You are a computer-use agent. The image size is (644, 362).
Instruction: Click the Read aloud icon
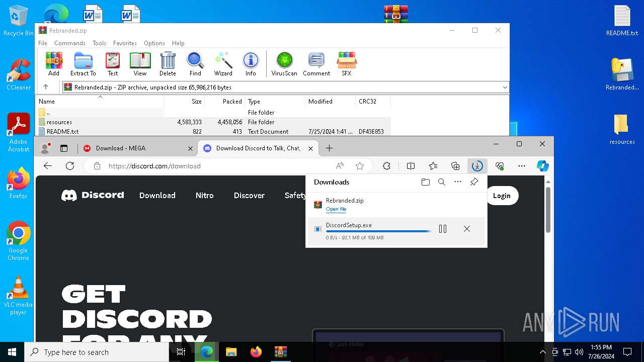[x=340, y=166]
